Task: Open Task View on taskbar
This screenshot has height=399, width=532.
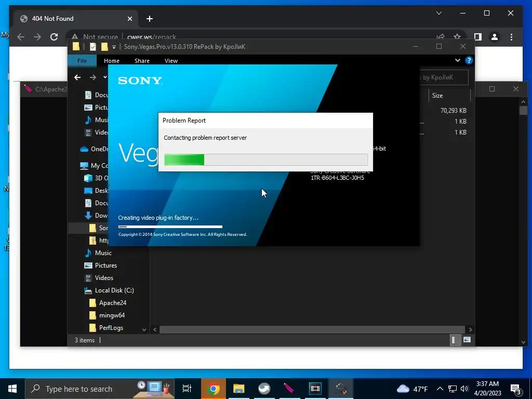Action: [x=187, y=389]
